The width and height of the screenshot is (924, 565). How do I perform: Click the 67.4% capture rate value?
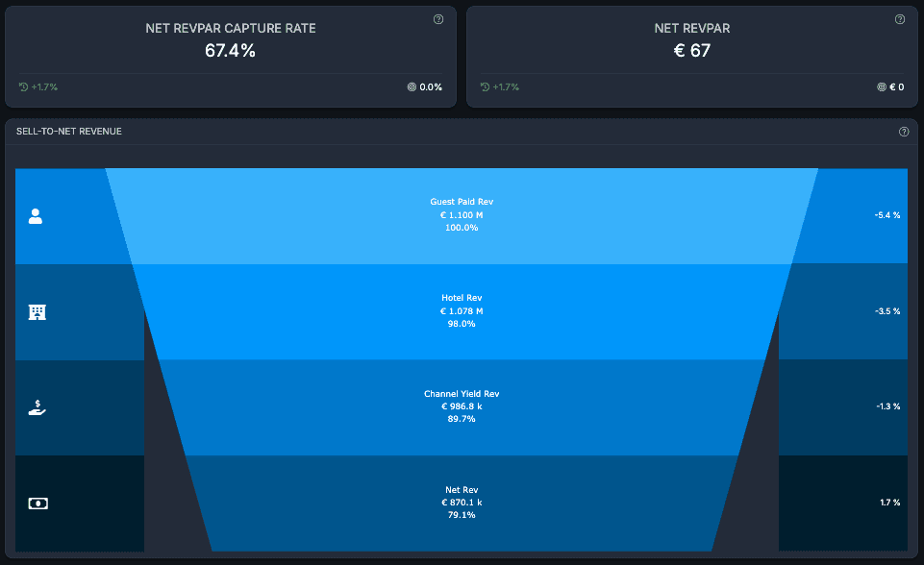click(x=231, y=51)
